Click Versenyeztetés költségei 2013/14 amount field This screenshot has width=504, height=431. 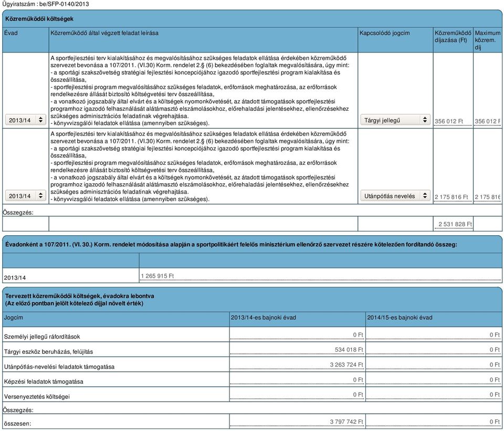tap(297, 395)
